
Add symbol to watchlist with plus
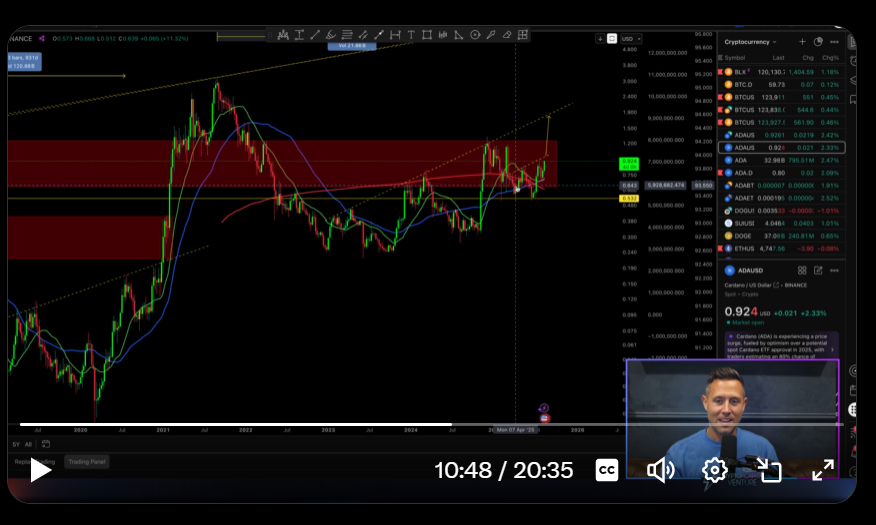tap(802, 42)
